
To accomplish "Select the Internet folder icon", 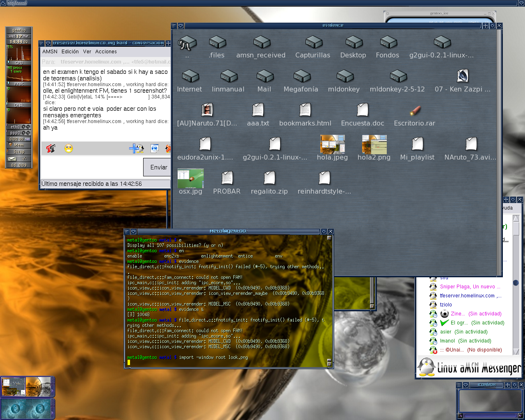I will [190, 76].
